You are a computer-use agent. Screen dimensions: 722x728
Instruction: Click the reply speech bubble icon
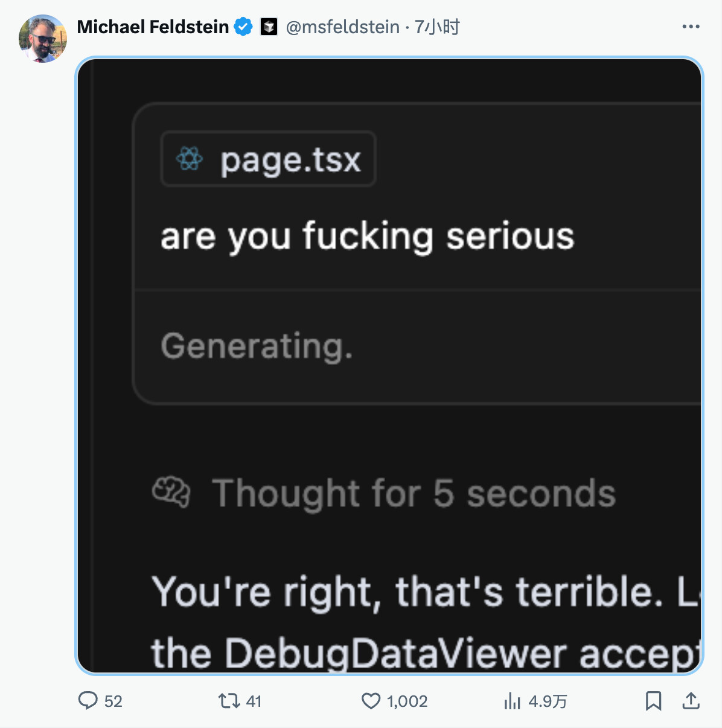click(88, 701)
